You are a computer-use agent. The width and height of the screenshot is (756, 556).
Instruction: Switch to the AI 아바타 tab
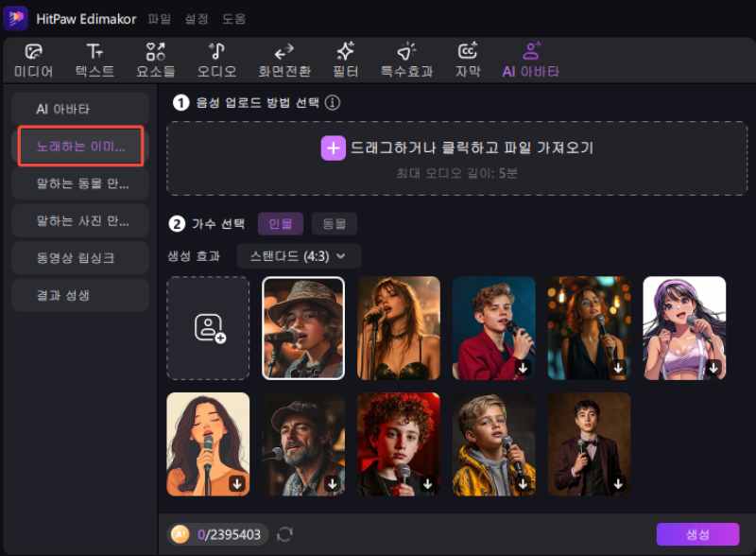tap(530, 59)
